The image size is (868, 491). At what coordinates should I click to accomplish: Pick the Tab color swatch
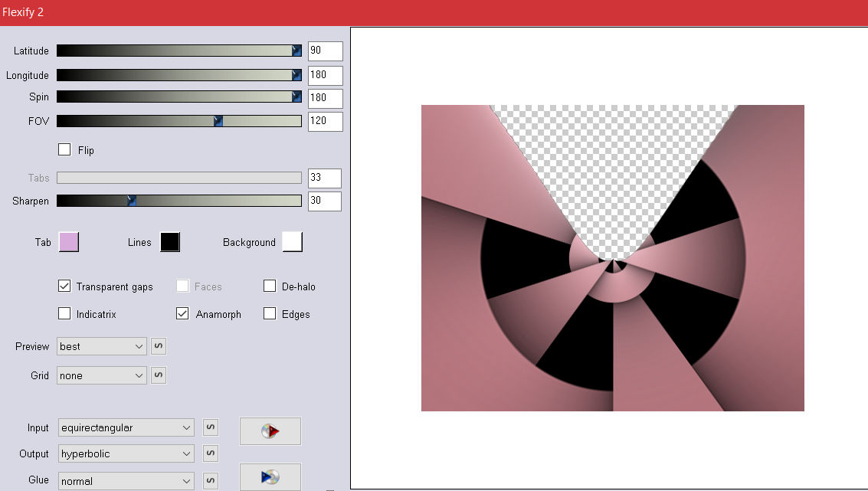point(69,242)
